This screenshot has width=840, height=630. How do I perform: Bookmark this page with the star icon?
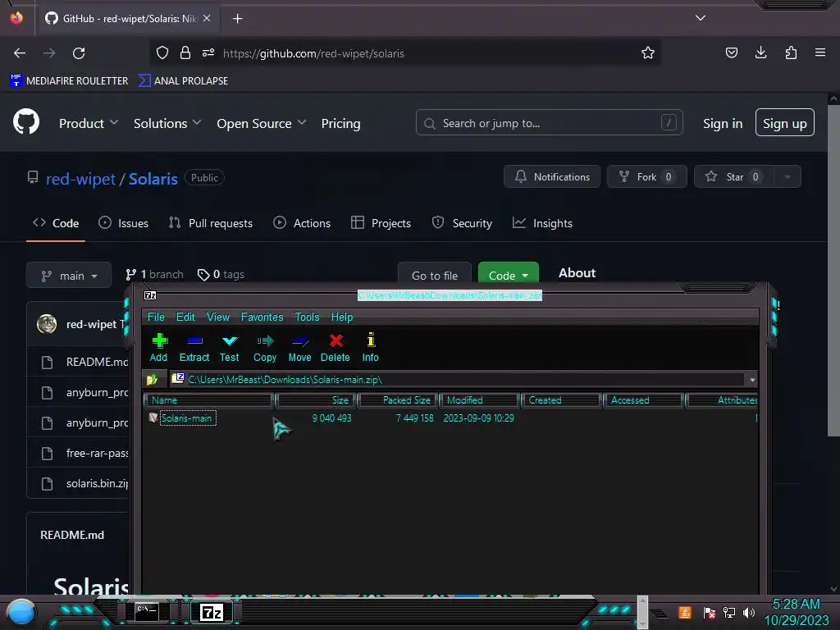tap(648, 52)
